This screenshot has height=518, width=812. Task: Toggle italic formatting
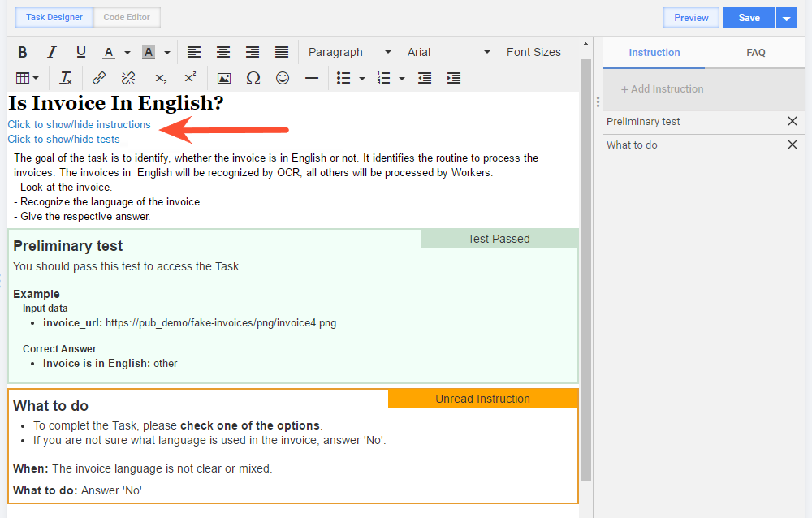pyautogui.click(x=51, y=52)
